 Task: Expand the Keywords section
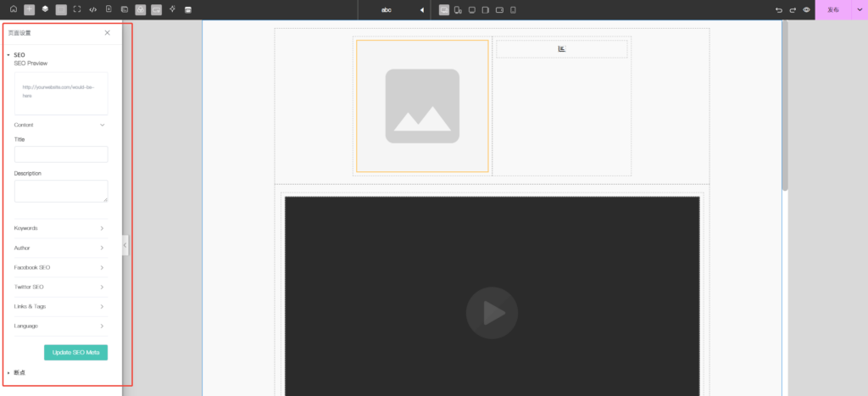103,228
